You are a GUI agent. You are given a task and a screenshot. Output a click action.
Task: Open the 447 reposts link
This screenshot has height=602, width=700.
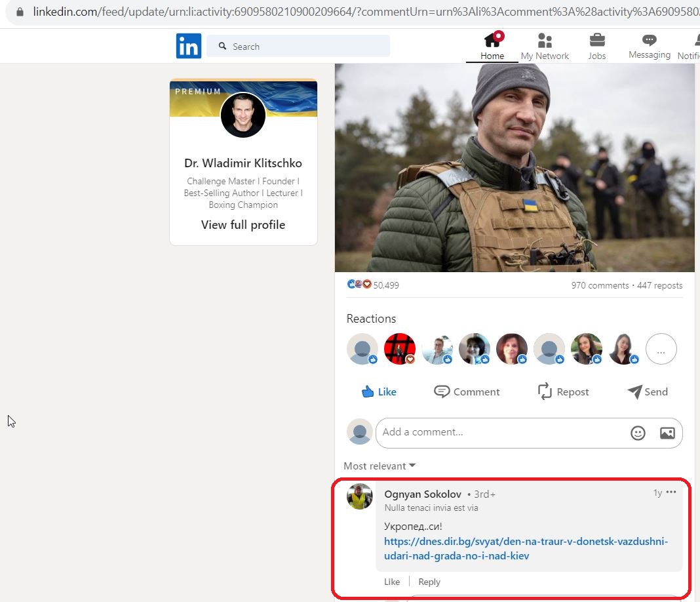pyautogui.click(x=659, y=285)
